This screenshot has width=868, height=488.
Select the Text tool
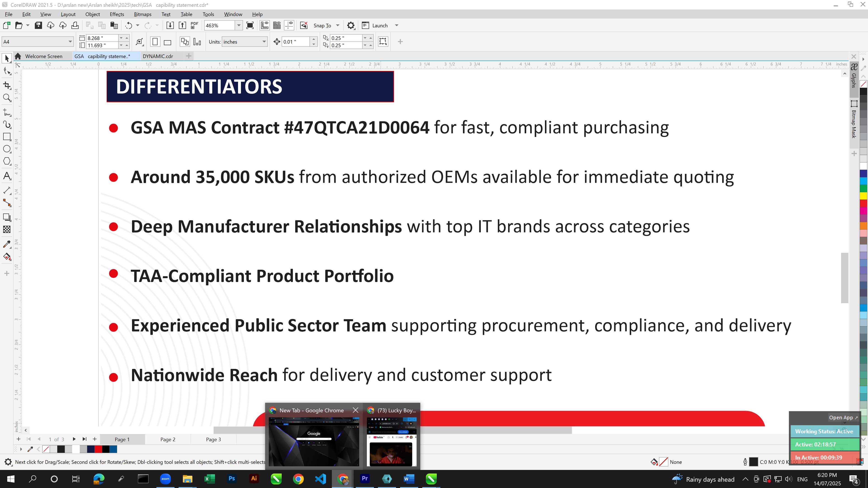(x=7, y=176)
